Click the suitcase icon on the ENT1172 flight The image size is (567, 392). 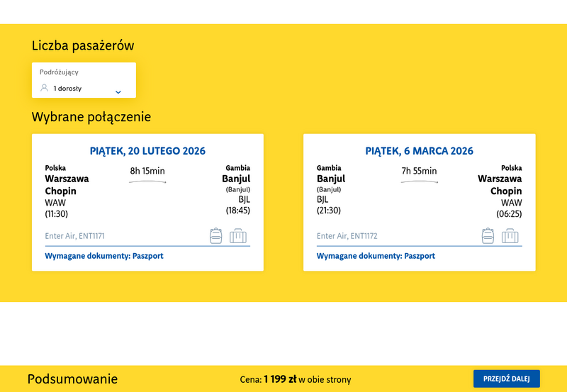[x=510, y=235]
